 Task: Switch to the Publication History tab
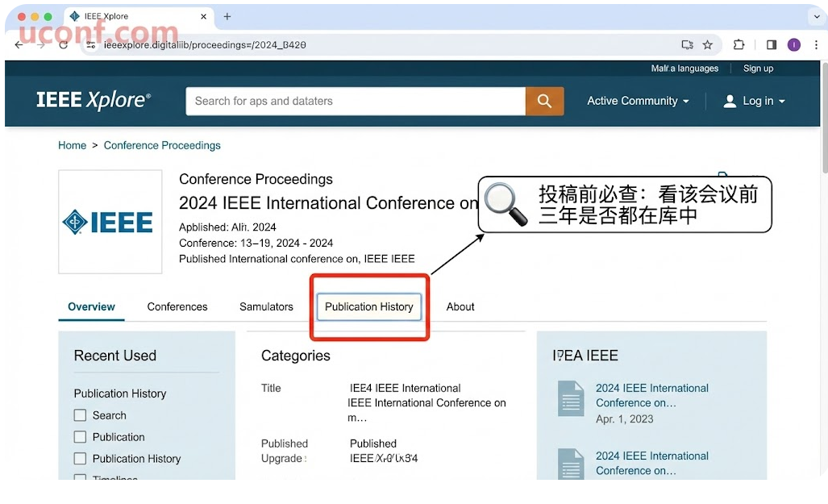[368, 306]
